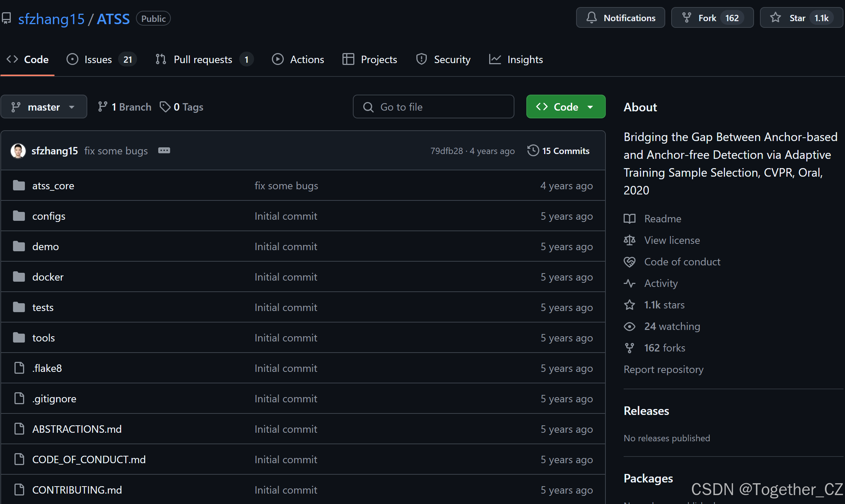Switch to the Issues tab
Viewport: 845px width, 504px height.
pos(98,59)
